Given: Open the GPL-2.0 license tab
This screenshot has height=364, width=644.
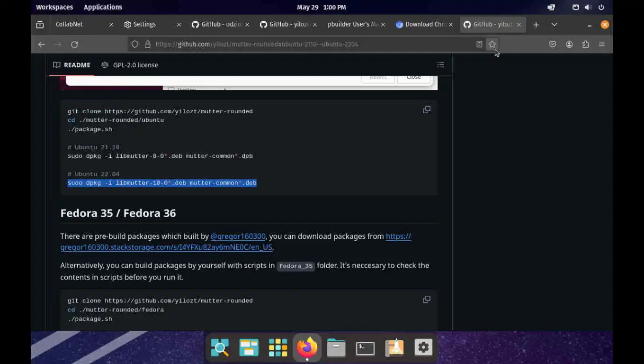Looking at the screenshot, I should 130,65.
